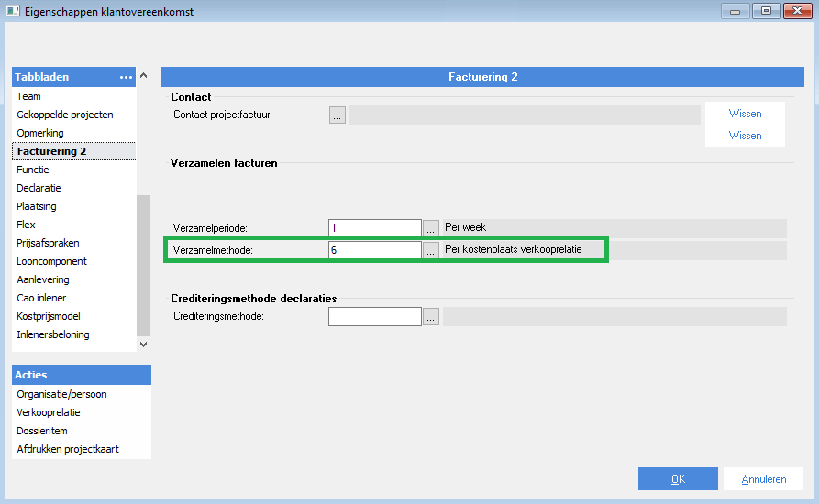Click the first Wissen link

(745, 114)
